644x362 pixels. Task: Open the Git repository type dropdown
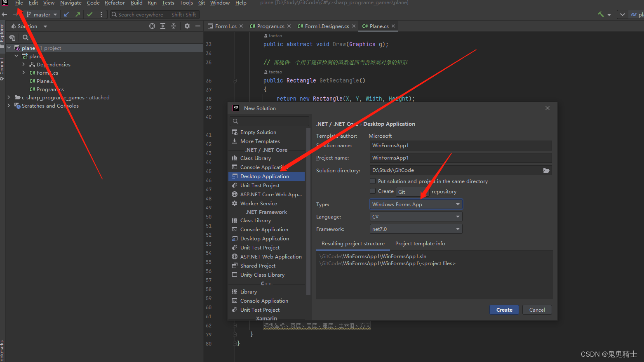tap(413, 192)
